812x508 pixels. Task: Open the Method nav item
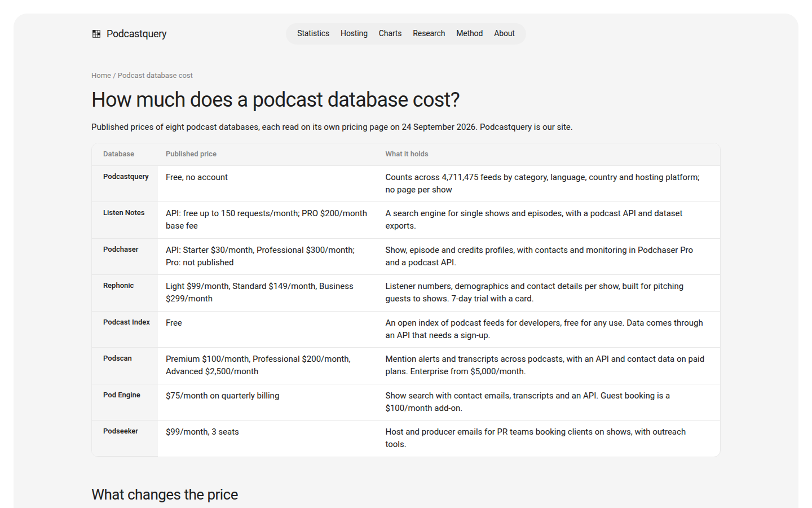470,33
